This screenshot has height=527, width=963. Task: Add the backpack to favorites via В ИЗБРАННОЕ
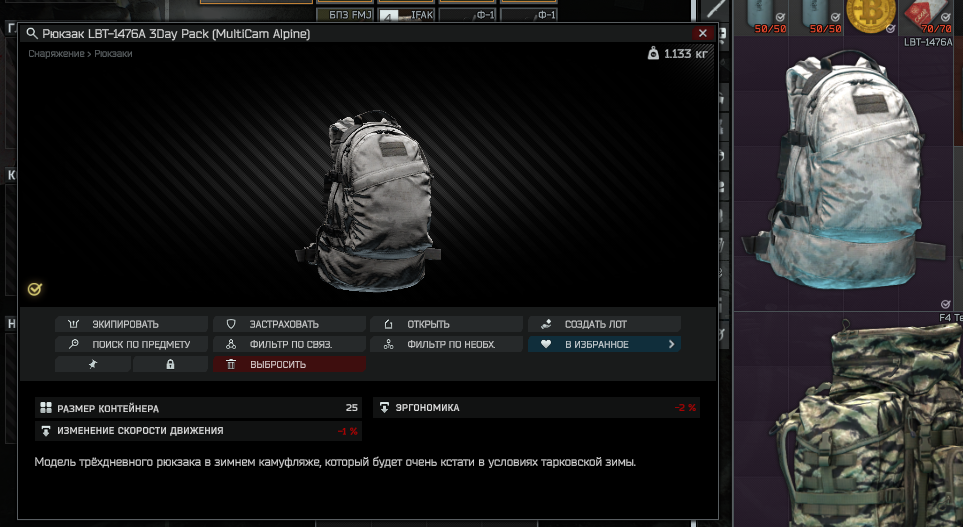[x=604, y=344]
